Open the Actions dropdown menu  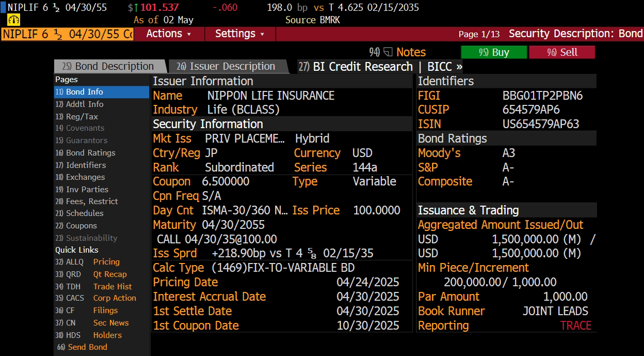coord(169,34)
